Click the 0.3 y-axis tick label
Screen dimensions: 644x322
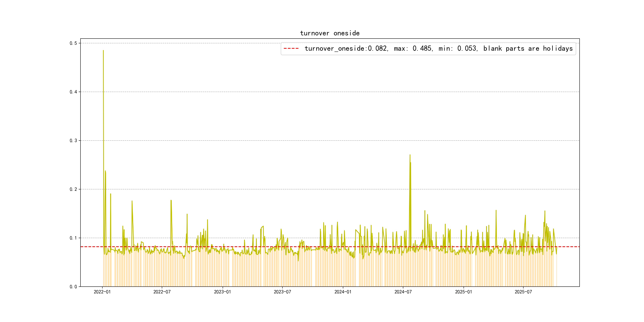(73, 141)
